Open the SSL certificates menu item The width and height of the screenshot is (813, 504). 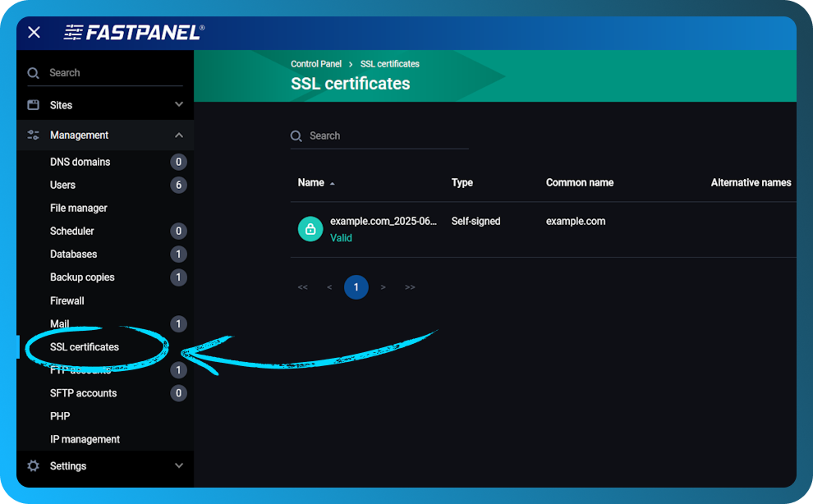point(85,346)
